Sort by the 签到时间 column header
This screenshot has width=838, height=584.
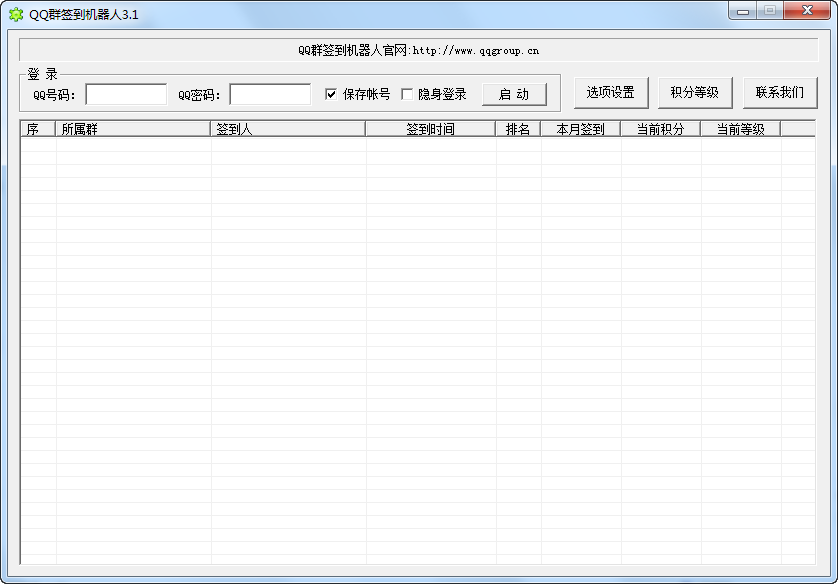(x=430, y=129)
